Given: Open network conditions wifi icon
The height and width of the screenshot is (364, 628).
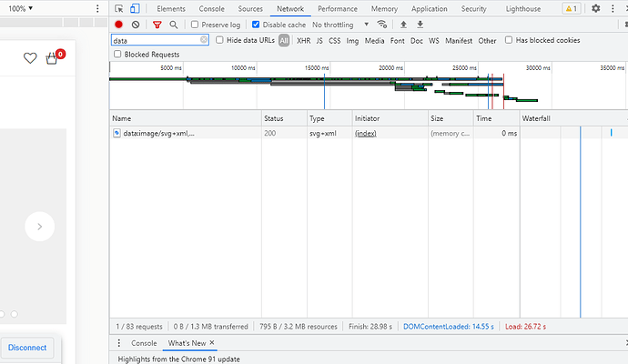Looking at the screenshot, I should [382, 25].
